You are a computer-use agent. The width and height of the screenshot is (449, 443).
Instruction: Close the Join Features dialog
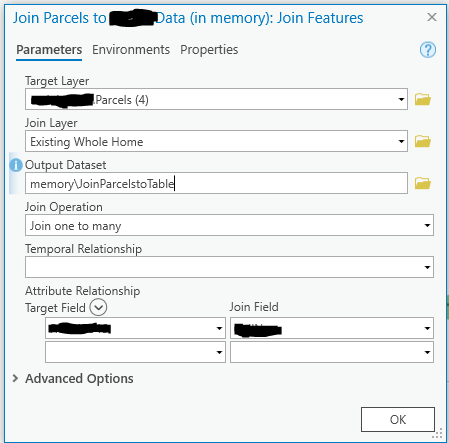pyautogui.click(x=432, y=17)
